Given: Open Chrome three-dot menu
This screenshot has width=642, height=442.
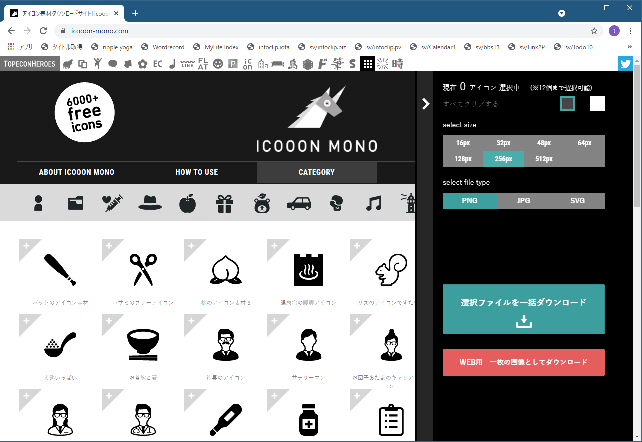Looking at the screenshot, I should click(x=631, y=31).
